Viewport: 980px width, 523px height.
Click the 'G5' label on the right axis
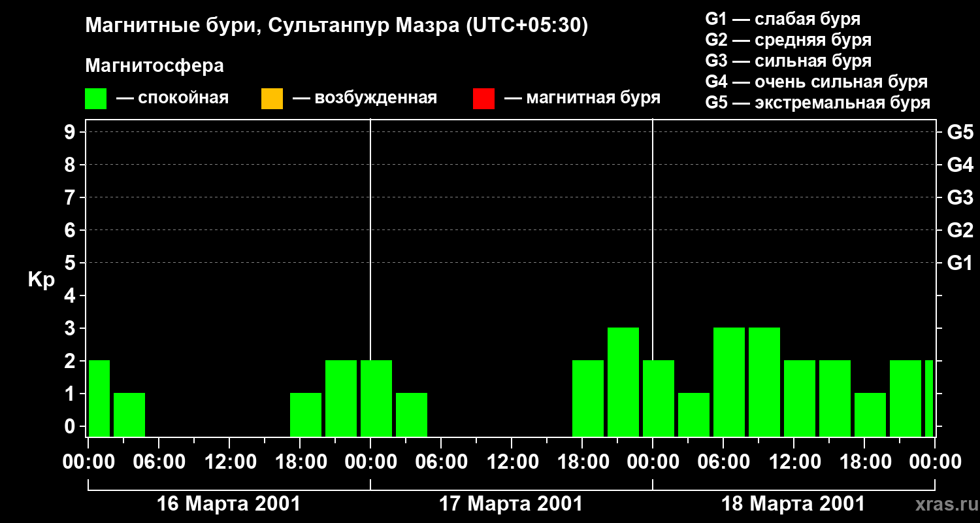coord(960,133)
